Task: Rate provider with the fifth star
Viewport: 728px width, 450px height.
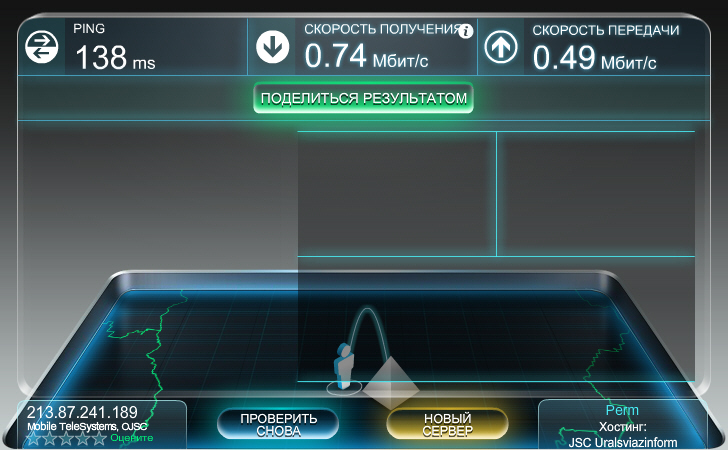Action: 98,438
